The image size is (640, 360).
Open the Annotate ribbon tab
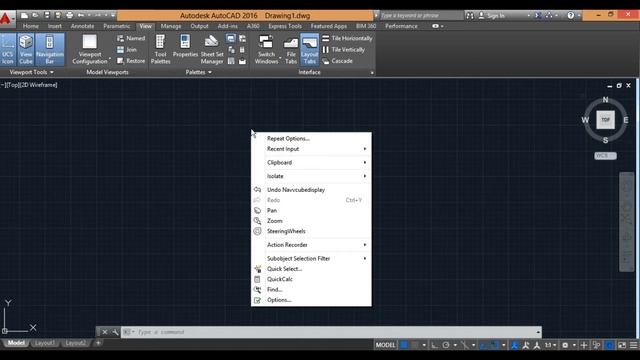click(82, 26)
